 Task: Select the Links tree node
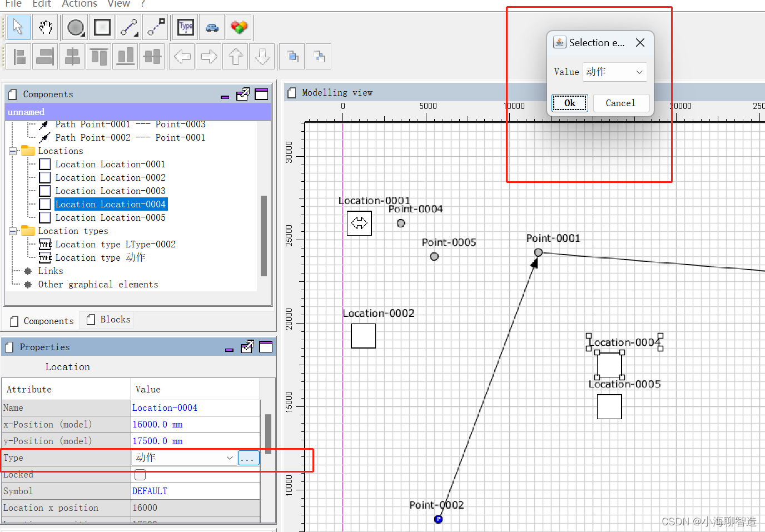[x=51, y=271]
